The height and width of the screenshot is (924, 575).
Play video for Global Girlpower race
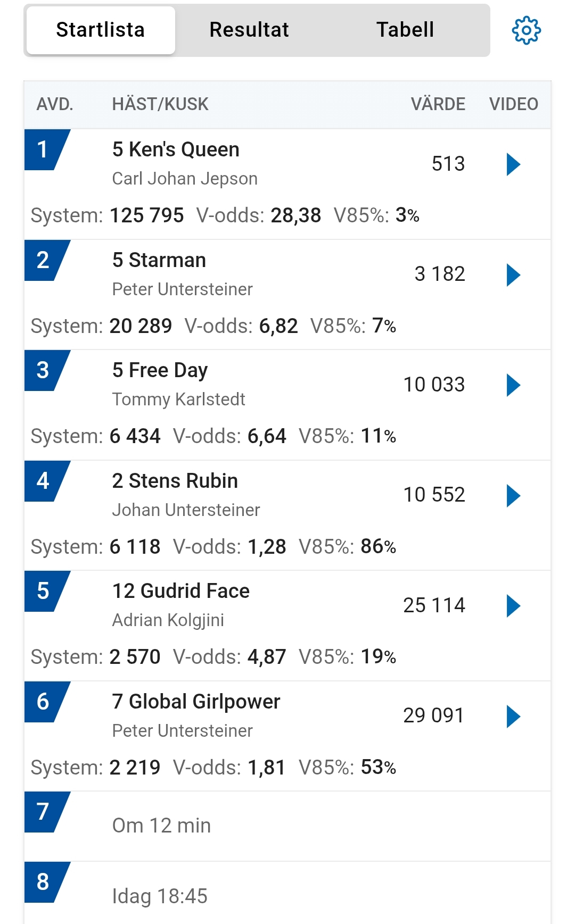tap(513, 717)
